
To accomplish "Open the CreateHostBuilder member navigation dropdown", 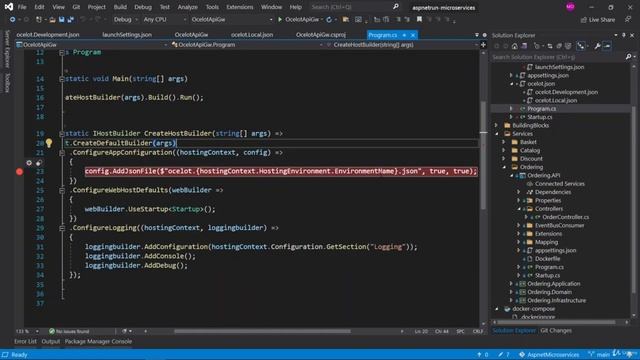I will pos(402,44).
